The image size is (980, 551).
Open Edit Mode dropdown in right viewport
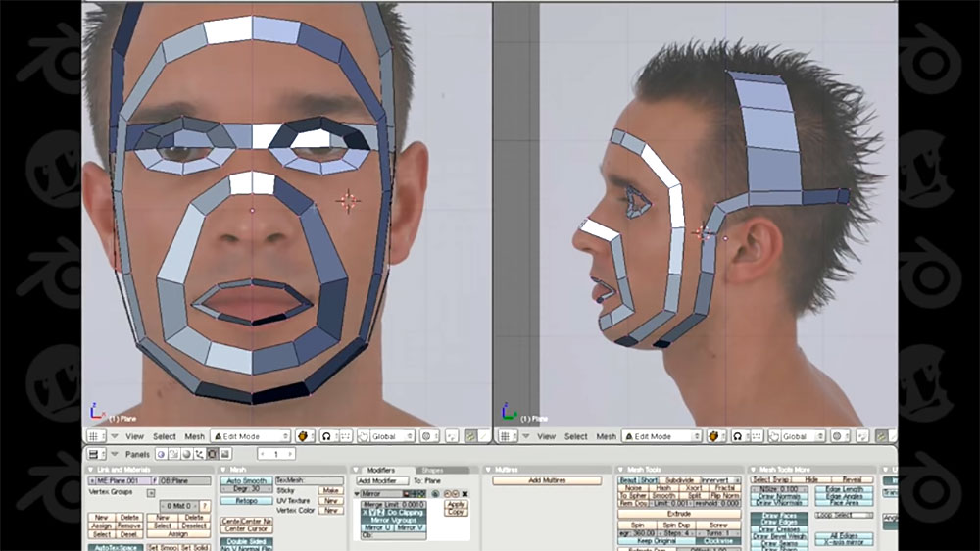pyautogui.click(x=661, y=436)
